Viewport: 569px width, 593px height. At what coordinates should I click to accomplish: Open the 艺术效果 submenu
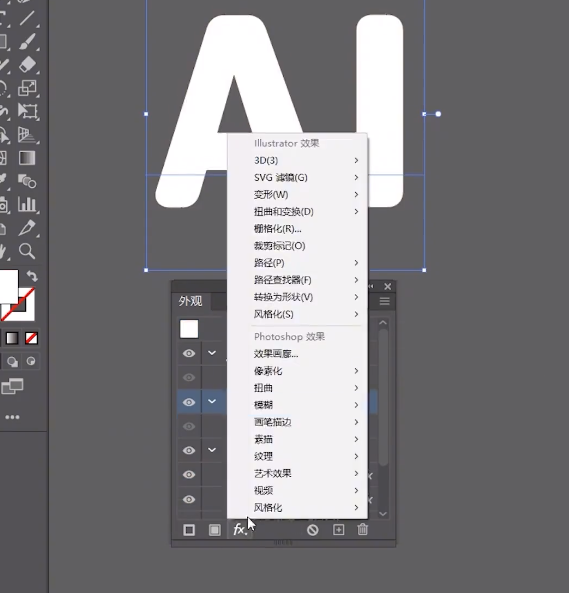(x=297, y=473)
